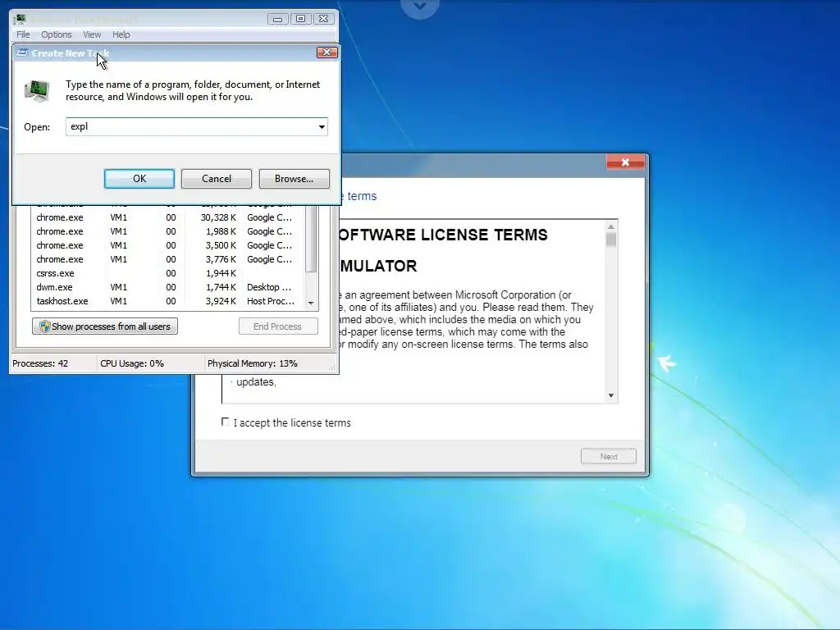
Task: Click the Run computer icon in the dialog
Action: tap(38, 90)
